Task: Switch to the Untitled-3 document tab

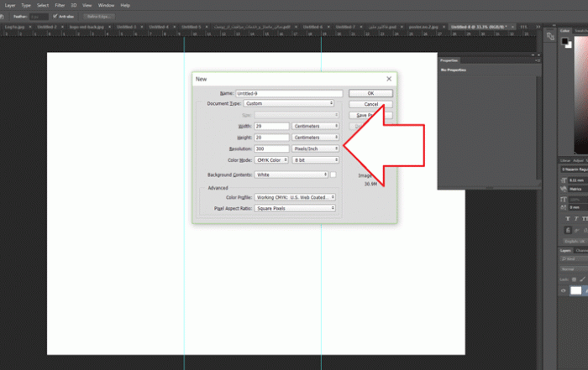Action: click(x=126, y=27)
